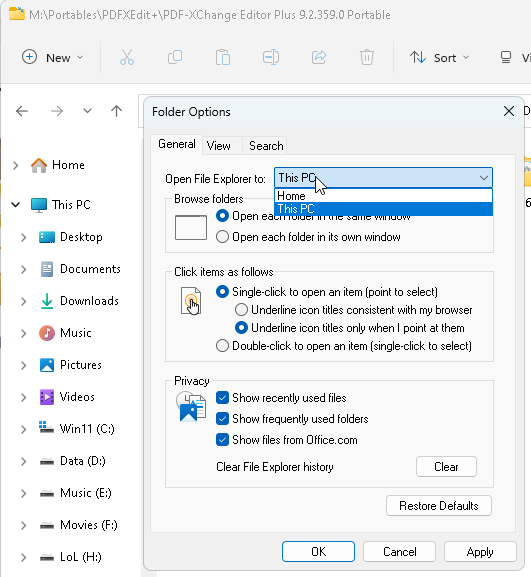The height and width of the screenshot is (577, 531).
Task: Clear File Explorer history with Clear button
Action: pyautogui.click(x=446, y=467)
